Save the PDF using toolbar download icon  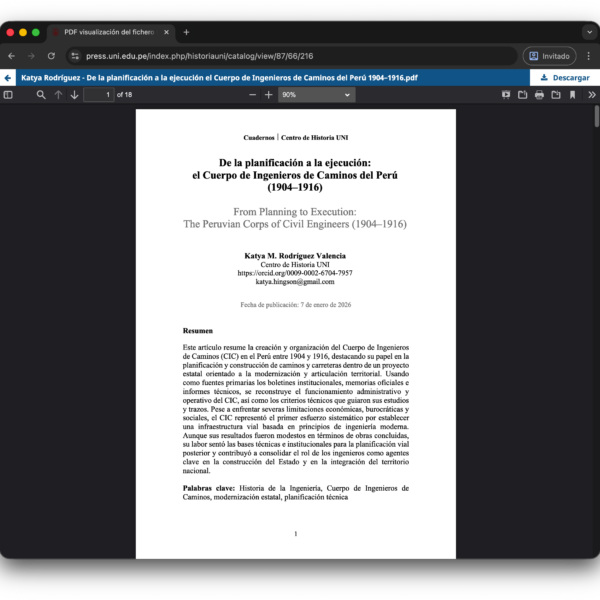[x=555, y=95]
